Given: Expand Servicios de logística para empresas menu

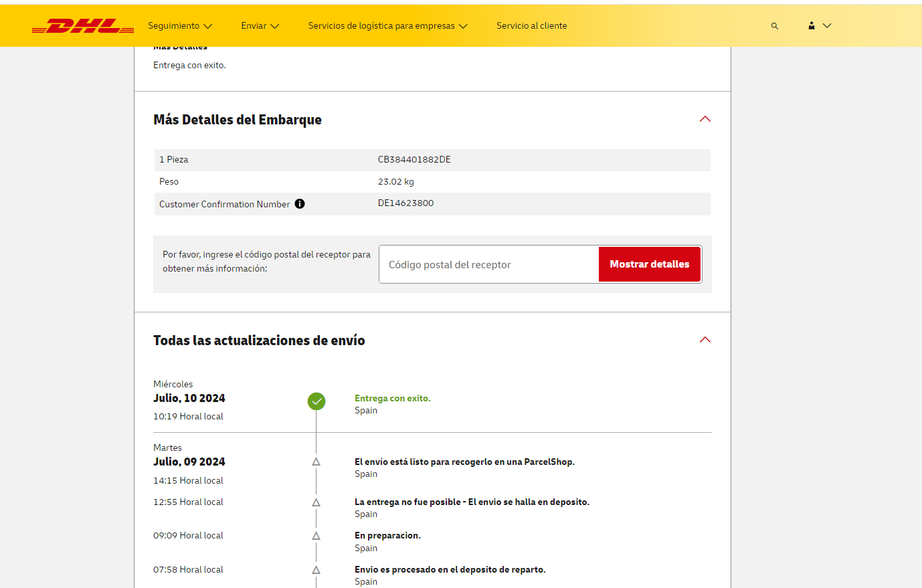Looking at the screenshot, I should click(x=388, y=26).
